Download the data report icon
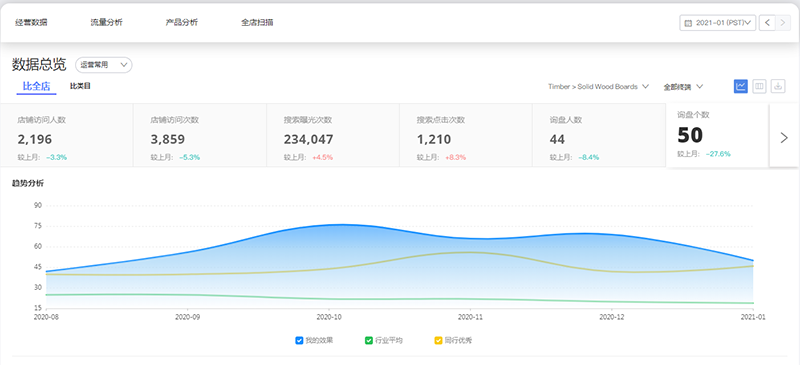This screenshot has height=365, width=800. tap(778, 86)
